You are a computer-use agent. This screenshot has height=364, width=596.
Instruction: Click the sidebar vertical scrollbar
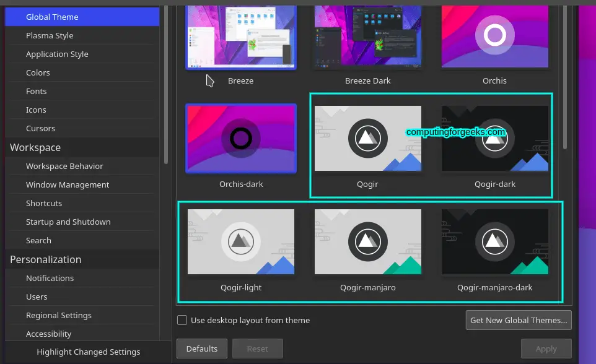pyautogui.click(x=165, y=85)
